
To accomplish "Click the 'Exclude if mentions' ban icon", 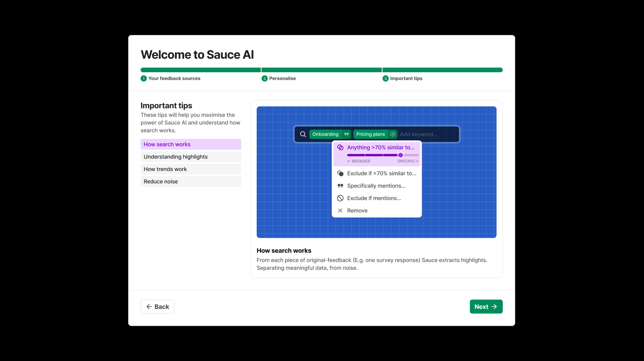I will (340, 198).
